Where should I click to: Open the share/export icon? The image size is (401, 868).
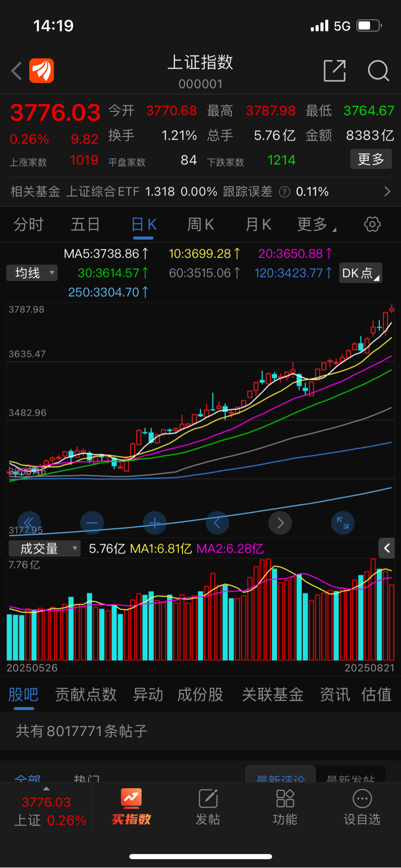[335, 70]
